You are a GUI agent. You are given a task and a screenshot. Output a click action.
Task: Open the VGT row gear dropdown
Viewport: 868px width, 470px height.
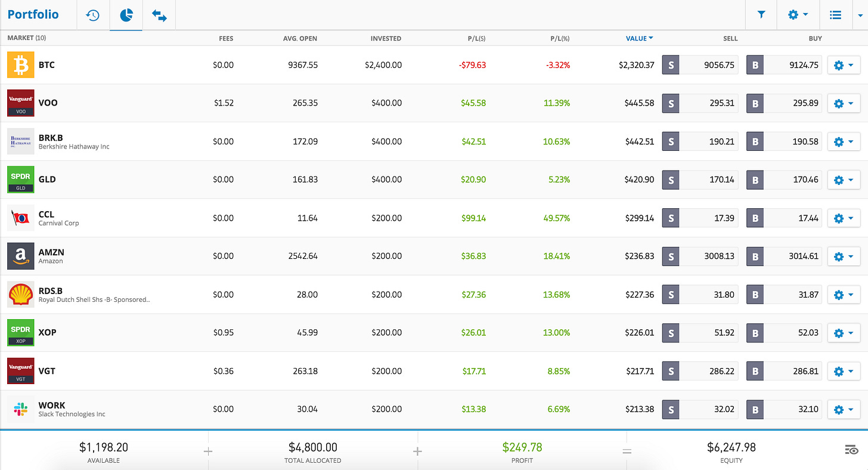point(844,371)
